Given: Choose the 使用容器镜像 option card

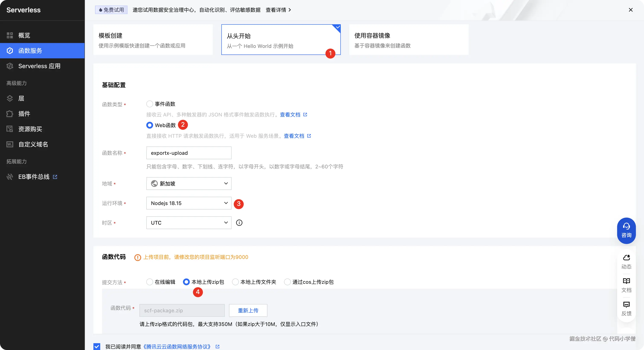Looking at the screenshot, I should pyautogui.click(x=409, y=40).
